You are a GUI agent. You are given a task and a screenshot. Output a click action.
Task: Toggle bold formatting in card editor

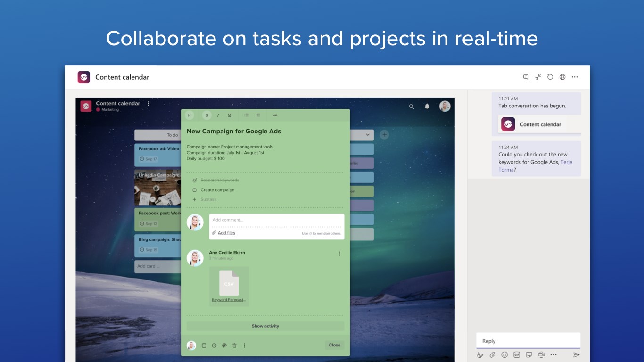tap(206, 115)
